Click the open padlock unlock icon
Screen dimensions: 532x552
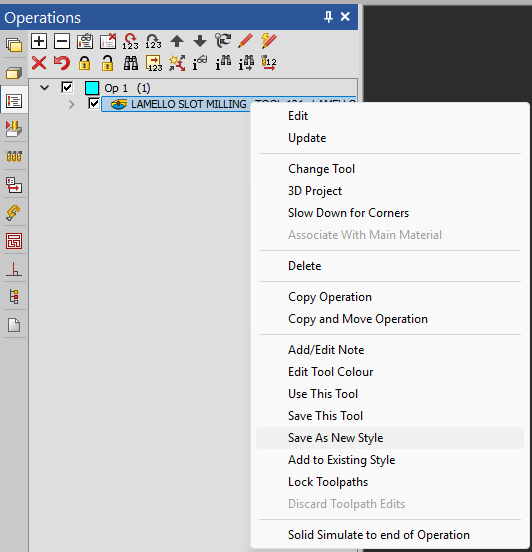click(107, 63)
